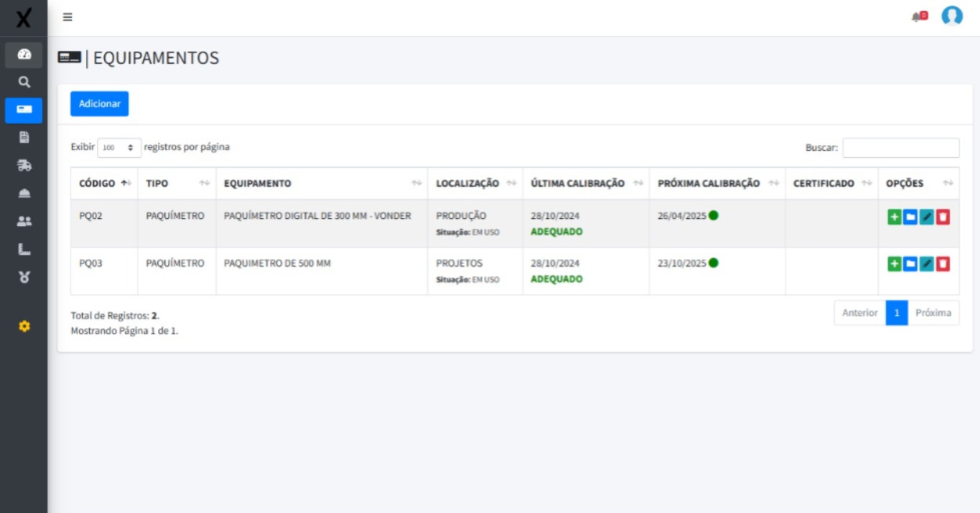Open the people/users sidebar icon

[24, 222]
